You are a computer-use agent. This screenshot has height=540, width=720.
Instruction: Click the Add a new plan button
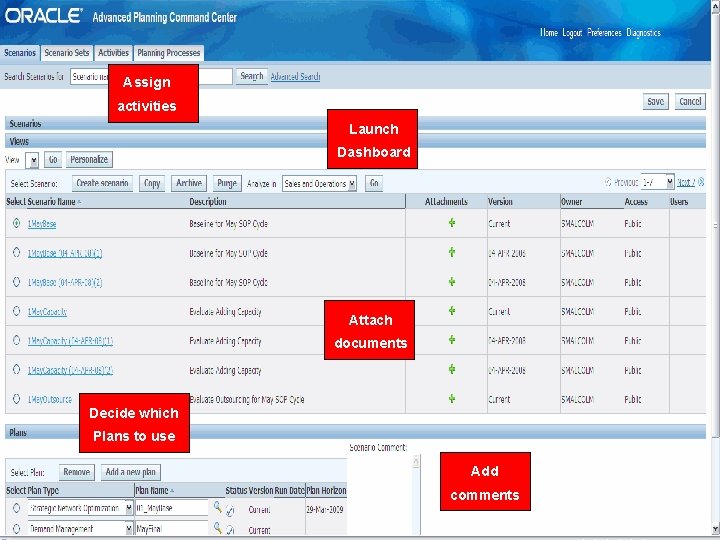[131, 472]
